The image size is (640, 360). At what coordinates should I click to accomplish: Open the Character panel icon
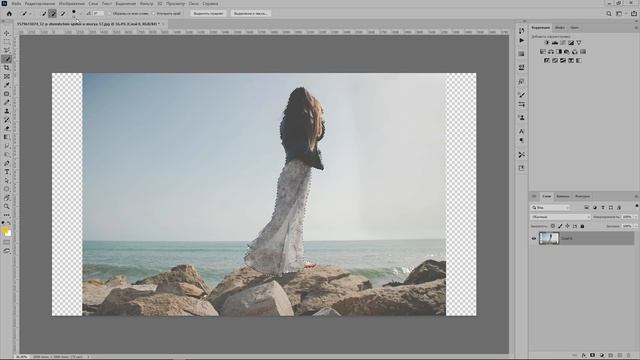(x=522, y=131)
